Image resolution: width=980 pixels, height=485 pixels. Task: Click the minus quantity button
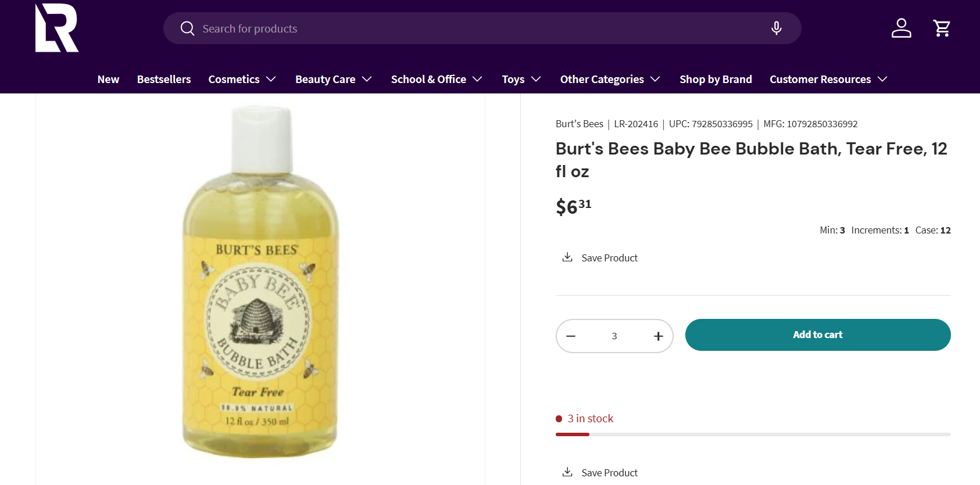pos(571,336)
